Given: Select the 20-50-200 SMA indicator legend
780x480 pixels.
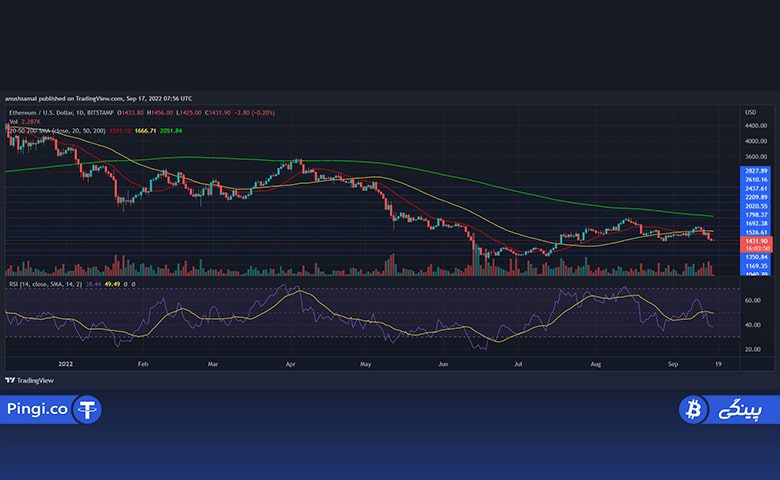Looking at the screenshot, I should pyautogui.click(x=95, y=131).
